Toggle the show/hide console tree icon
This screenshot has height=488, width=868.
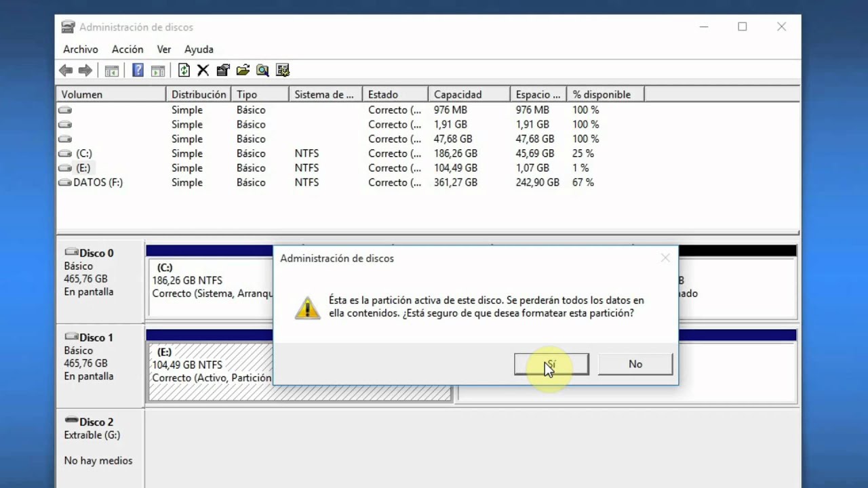tap(112, 70)
